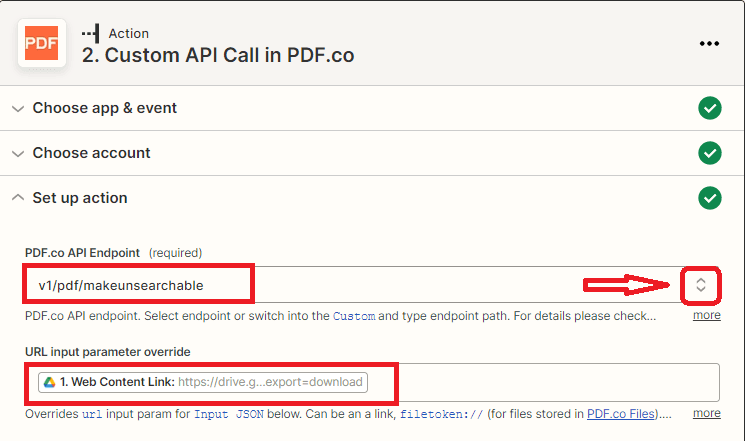Expand Choose account section using its chevron

click(17, 153)
